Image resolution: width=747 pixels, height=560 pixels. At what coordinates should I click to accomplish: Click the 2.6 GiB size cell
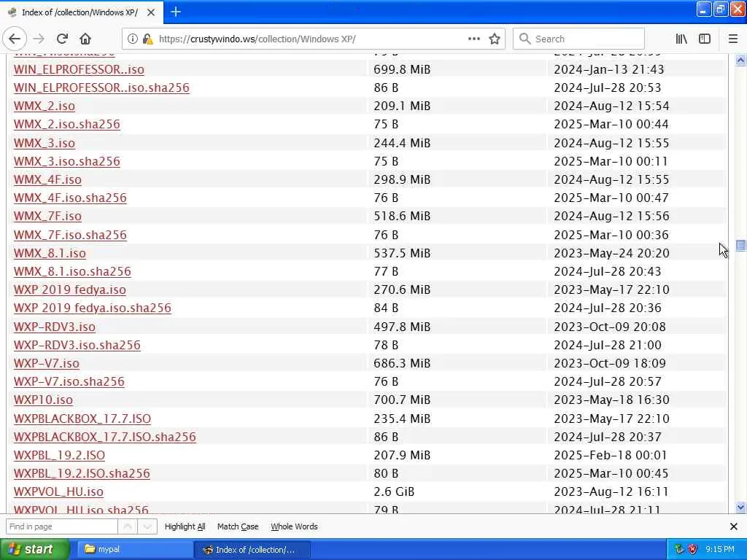click(394, 492)
